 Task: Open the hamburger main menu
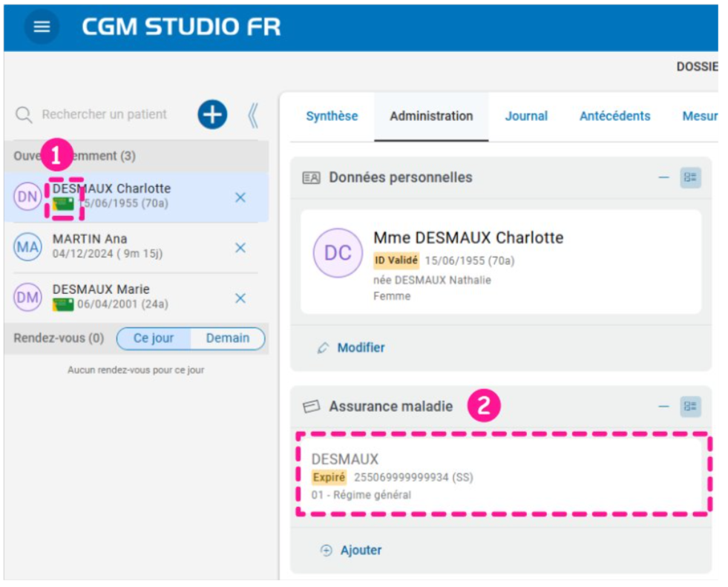pyautogui.click(x=42, y=27)
